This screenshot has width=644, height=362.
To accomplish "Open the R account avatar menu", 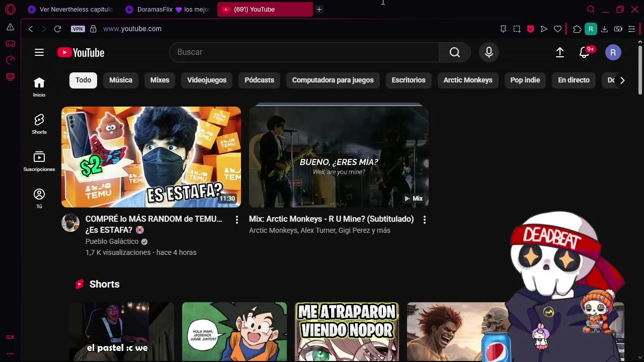I will click(x=613, y=52).
